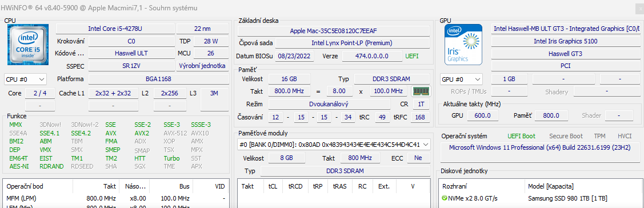This screenshot has width=644, height=208.
Task: Click the Operační bod column header
Action: pyautogui.click(x=38, y=186)
